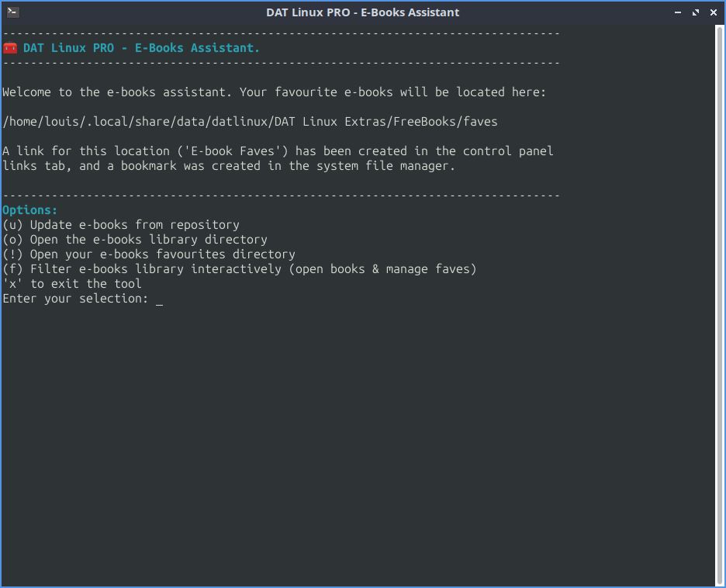Click the vertical scrollbar on the right edge
This screenshot has width=726, height=588.
pos(718,303)
